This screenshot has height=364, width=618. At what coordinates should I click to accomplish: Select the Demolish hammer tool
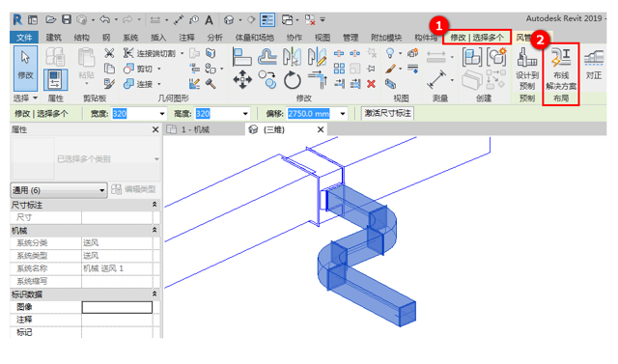pyautogui.click(x=211, y=83)
